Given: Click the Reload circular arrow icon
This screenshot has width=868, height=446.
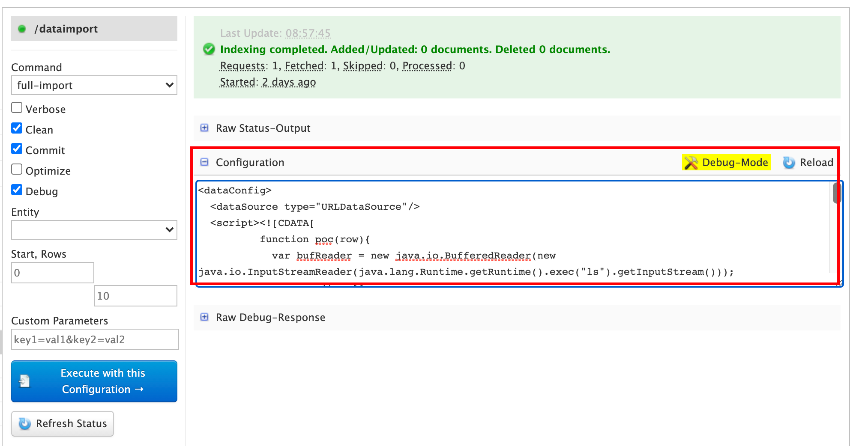Looking at the screenshot, I should (789, 163).
